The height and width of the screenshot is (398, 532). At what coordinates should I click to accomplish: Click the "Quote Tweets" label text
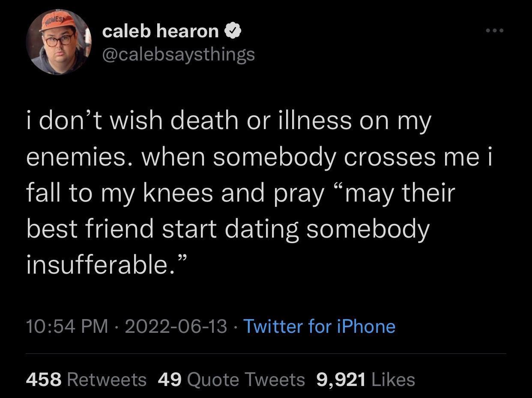click(x=246, y=380)
